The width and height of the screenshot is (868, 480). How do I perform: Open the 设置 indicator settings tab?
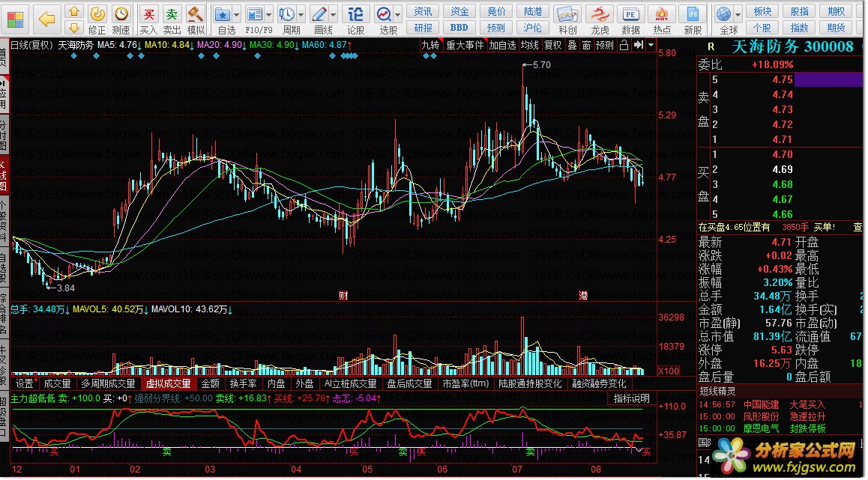[25, 383]
